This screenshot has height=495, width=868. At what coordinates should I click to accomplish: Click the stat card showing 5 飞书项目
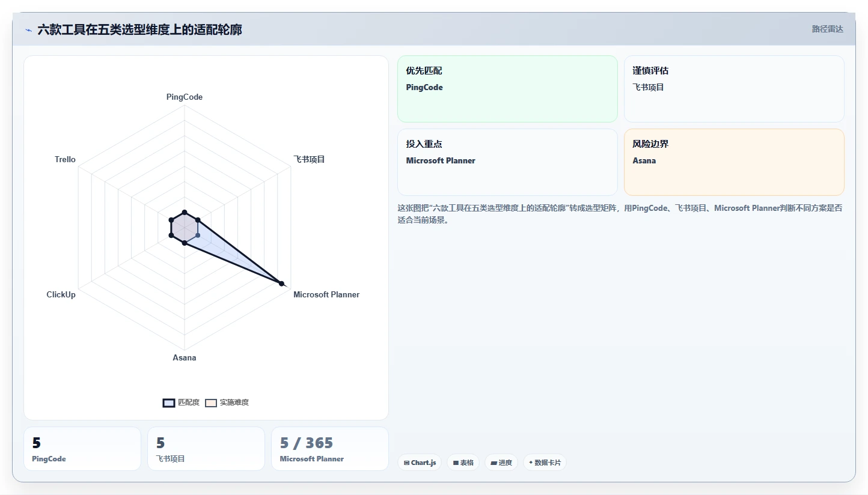click(206, 449)
